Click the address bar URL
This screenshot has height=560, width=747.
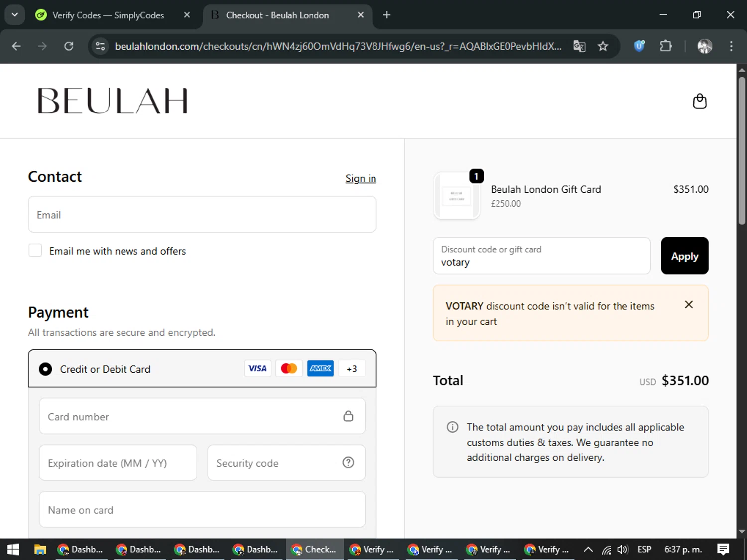[x=338, y=46]
